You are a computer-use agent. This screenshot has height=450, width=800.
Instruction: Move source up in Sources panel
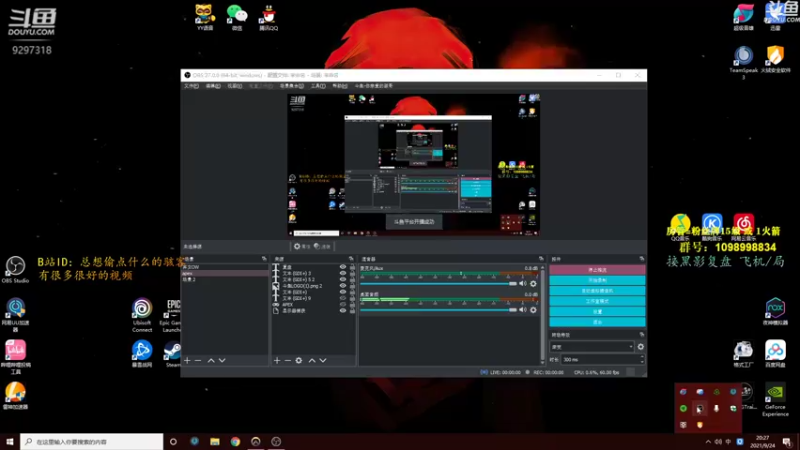coord(312,360)
